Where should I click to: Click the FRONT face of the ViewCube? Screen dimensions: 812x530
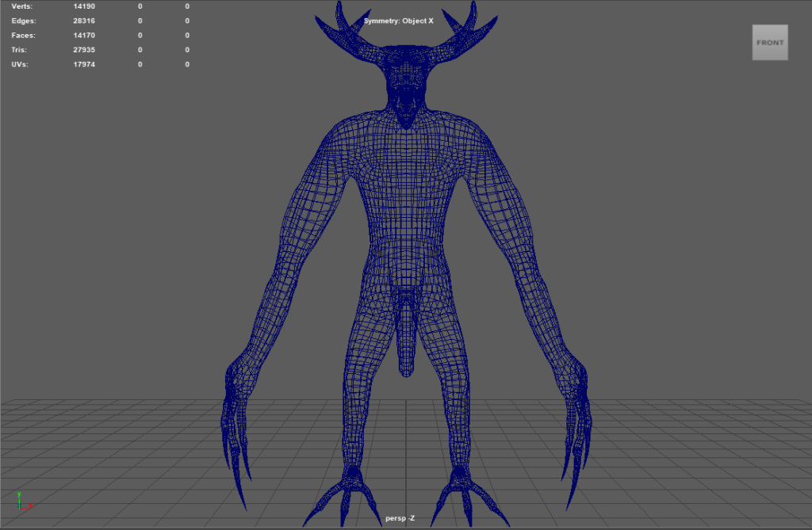click(770, 43)
